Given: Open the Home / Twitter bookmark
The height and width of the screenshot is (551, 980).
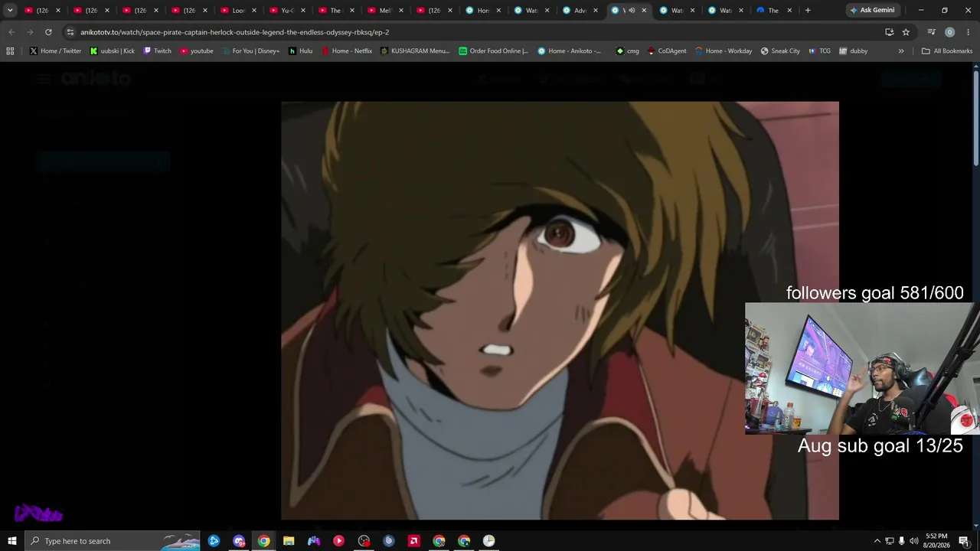Looking at the screenshot, I should coord(55,51).
